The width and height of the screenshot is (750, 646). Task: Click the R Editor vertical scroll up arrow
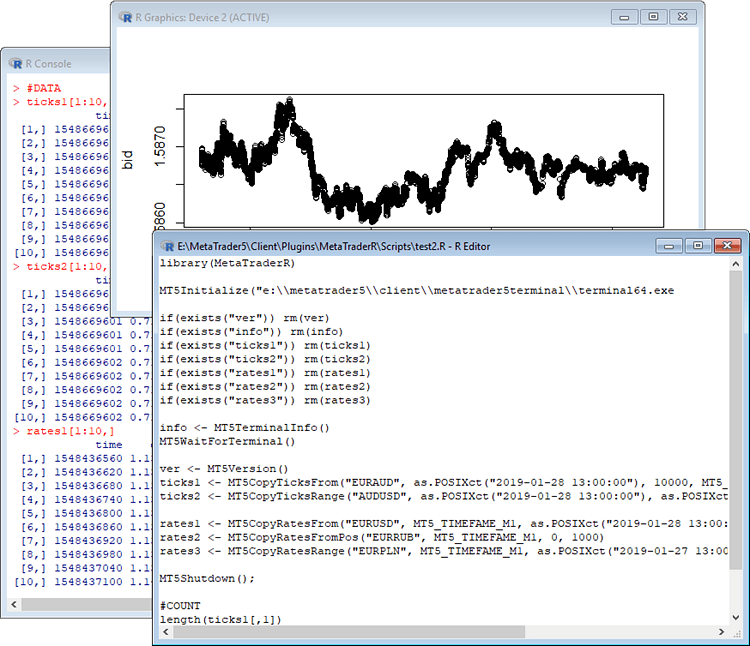coord(736,264)
